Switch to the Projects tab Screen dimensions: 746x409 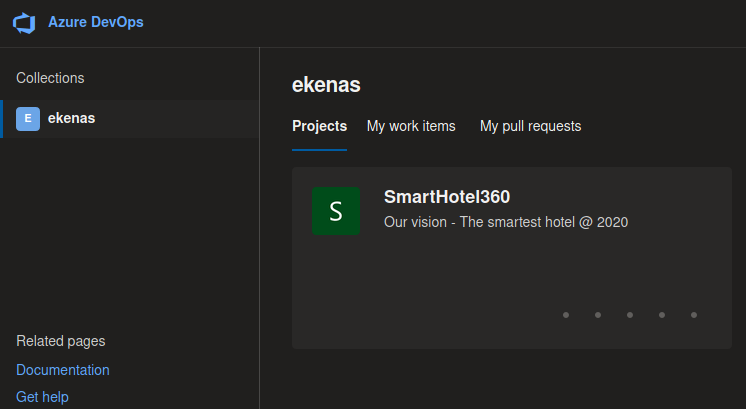point(319,126)
